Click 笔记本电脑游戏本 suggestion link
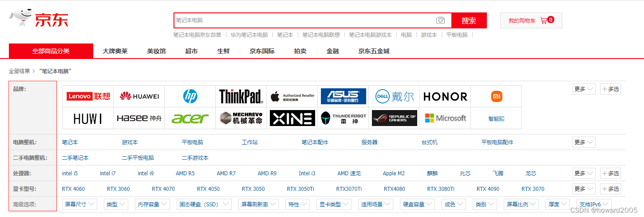Image resolution: width=644 pixels, height=217 pixels. 370,35
